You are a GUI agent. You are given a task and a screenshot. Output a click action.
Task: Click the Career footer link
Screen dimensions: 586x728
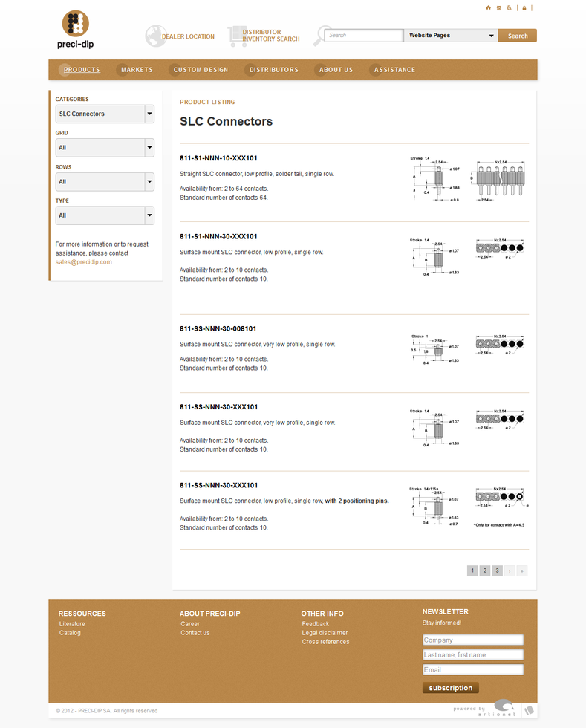tap(190, 624)
